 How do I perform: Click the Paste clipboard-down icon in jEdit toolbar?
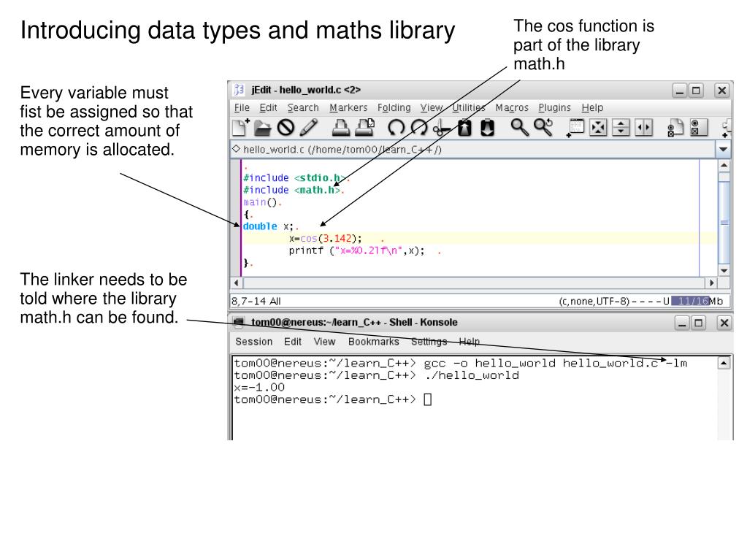(x=487, y=128)
